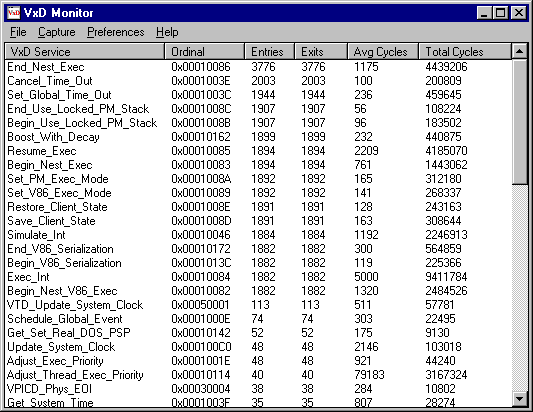The height and width of the screenshot is (412, 533).
Task: Sort by the VxD Service column header
Action: pyautogui.click(x=85, y=52)
